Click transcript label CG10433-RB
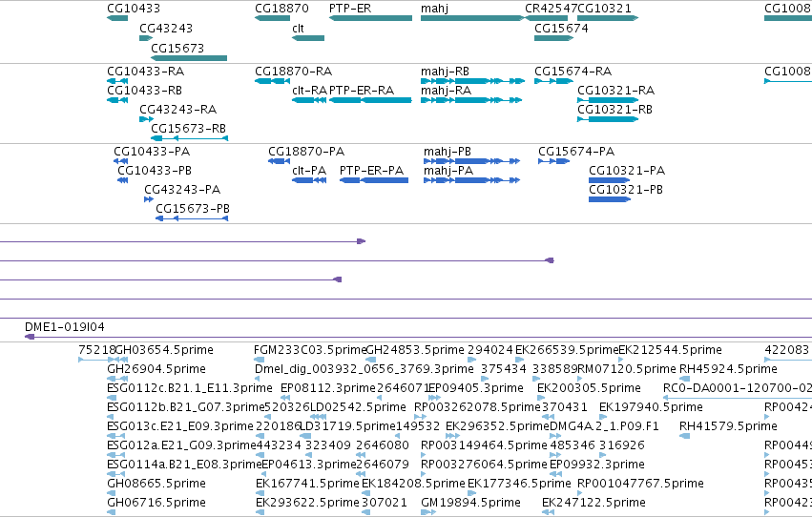Image resolution: width=812 pixels, height=517 pixels. click(x=144, y=91)
